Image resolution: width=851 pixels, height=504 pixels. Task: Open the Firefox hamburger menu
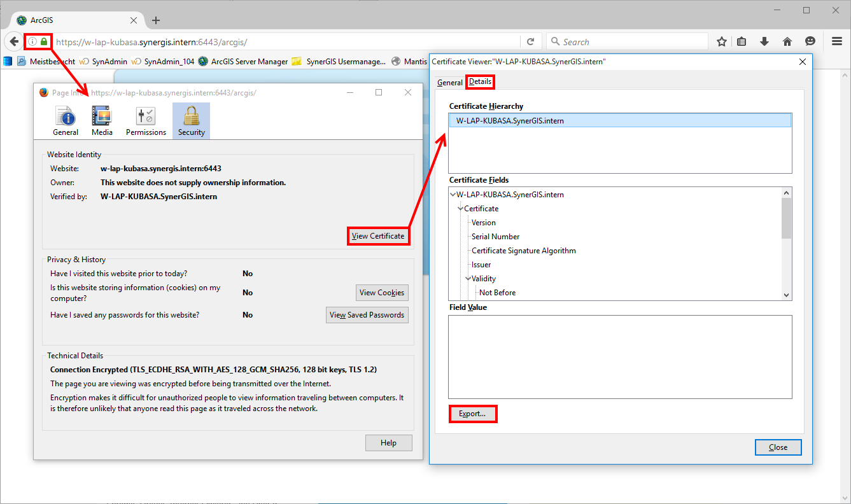(x=836, y=41)
